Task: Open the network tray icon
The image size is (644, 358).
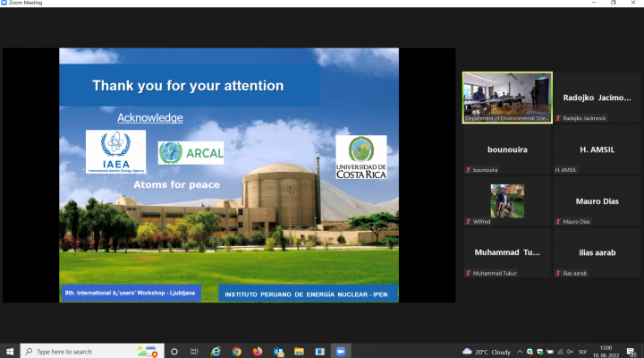Action: 560,352
